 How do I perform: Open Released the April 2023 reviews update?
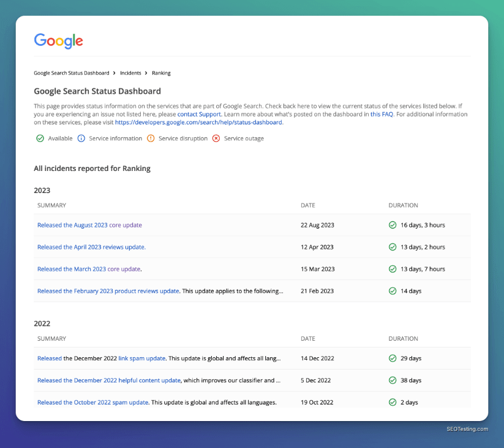click(x=91, y=247)
